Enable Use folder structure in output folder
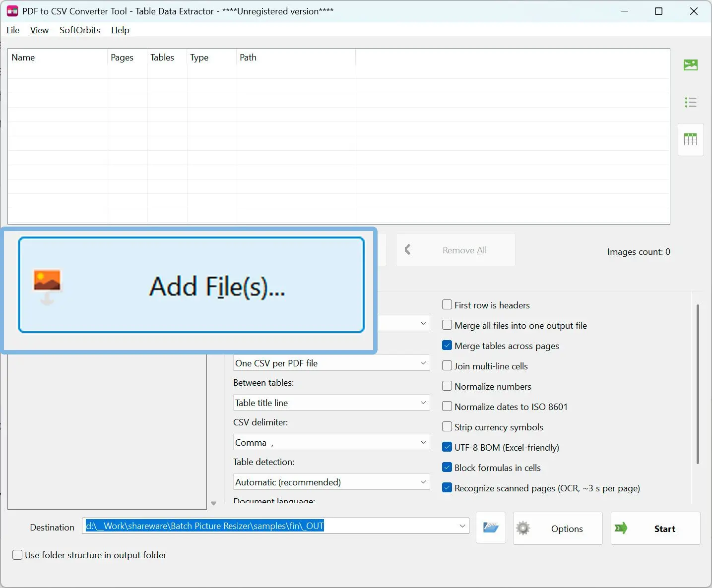Image resolution: width=712 pixels, height=588 pixels. tap(17, 555)
